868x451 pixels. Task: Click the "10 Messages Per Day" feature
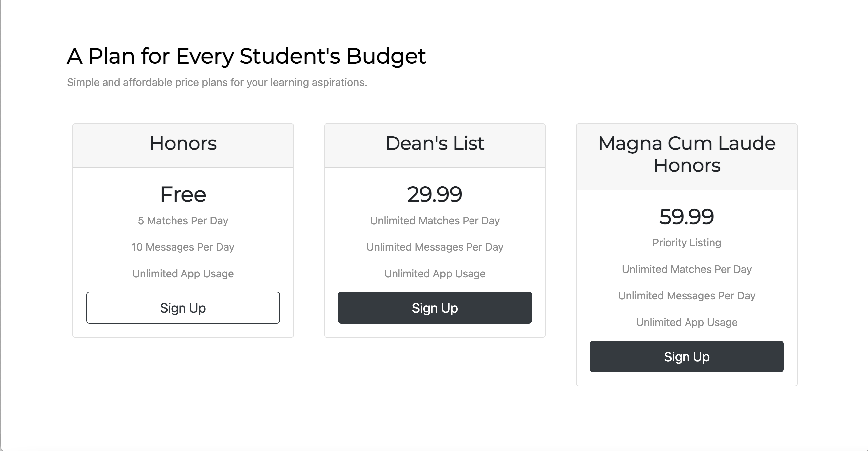click(x=183, y=247)
